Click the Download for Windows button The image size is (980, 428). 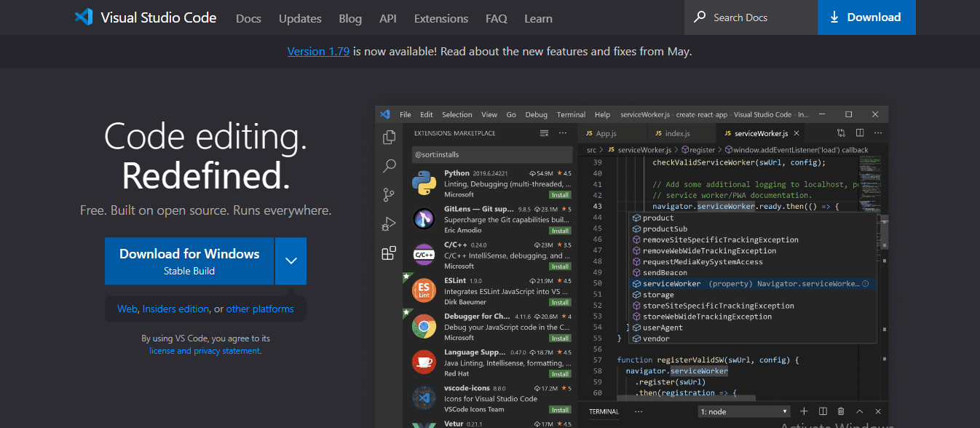pyautogui.click(x=189, y=261)
